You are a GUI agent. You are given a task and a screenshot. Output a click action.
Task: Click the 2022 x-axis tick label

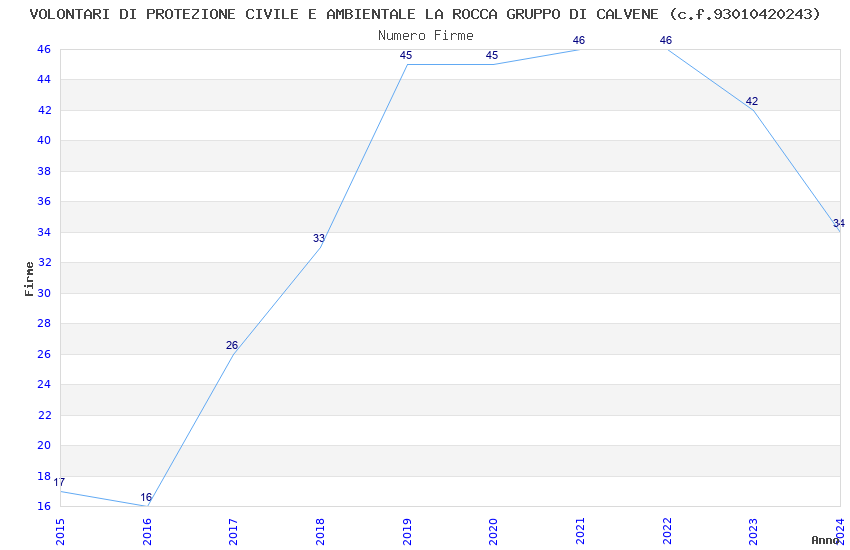667,532
